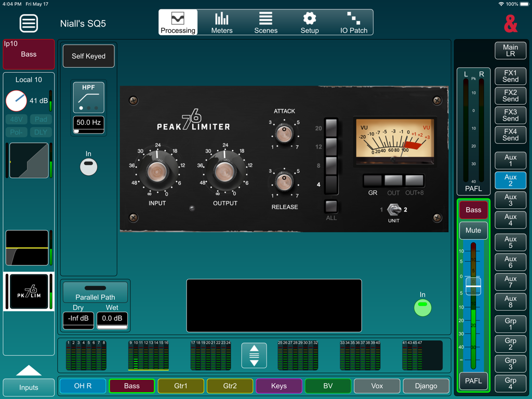Viewport: 532px width, 399px height.
Task: Switch to the Scenes tab
Action: [x=265, y=22]
